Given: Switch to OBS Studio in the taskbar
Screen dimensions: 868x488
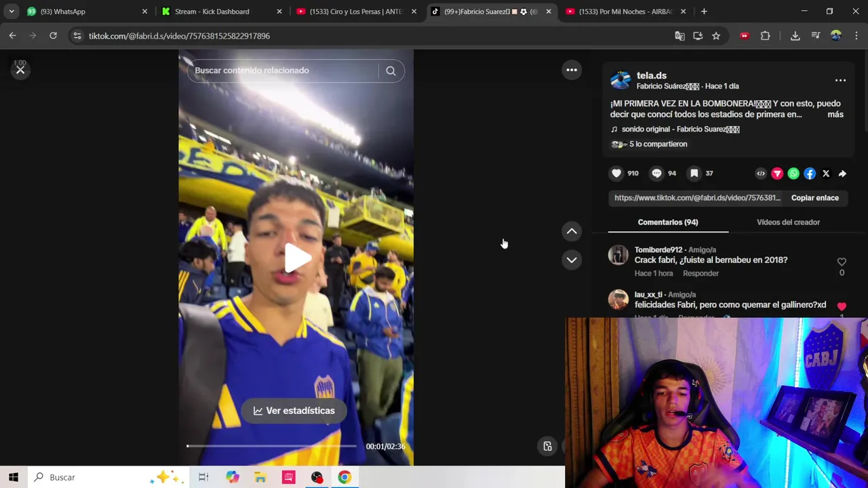Looking at the screenshot, I should (317, 477).
